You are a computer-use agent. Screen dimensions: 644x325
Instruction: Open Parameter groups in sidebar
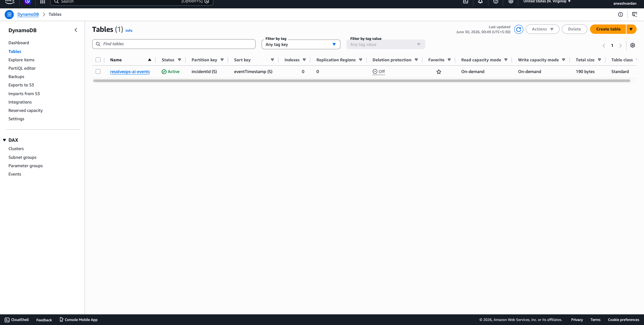(x=25, y=166)
